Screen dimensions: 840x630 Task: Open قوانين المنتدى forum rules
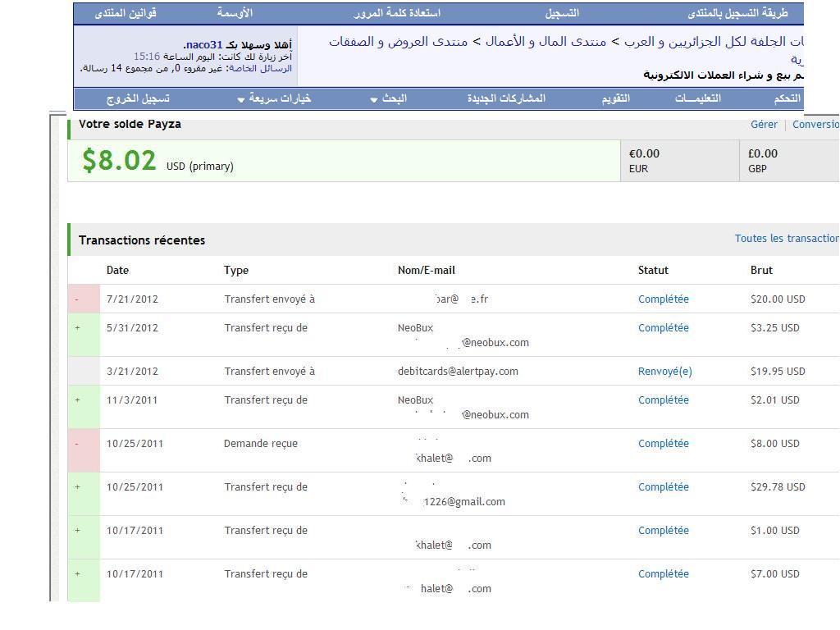pos(125,13)
